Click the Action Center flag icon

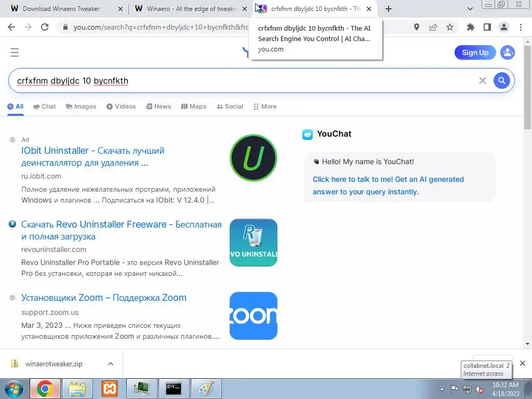pyautogui.click(x=454, y=389)
